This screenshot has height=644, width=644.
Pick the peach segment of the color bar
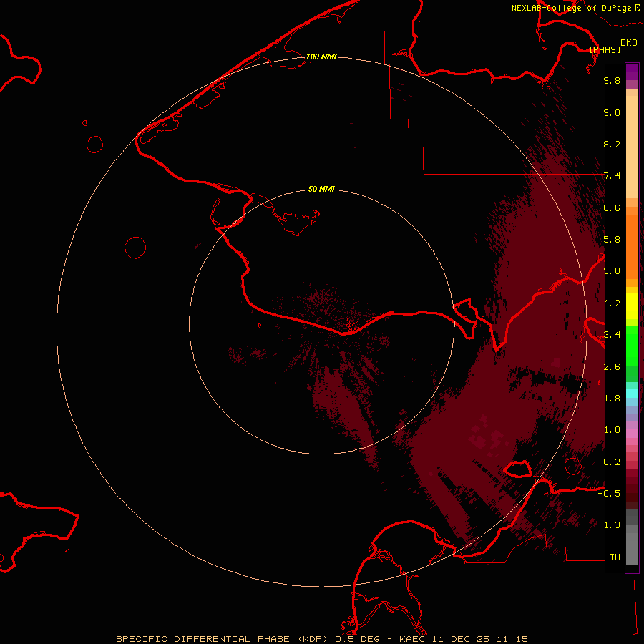pyautogui.click(x=632, y=147)
